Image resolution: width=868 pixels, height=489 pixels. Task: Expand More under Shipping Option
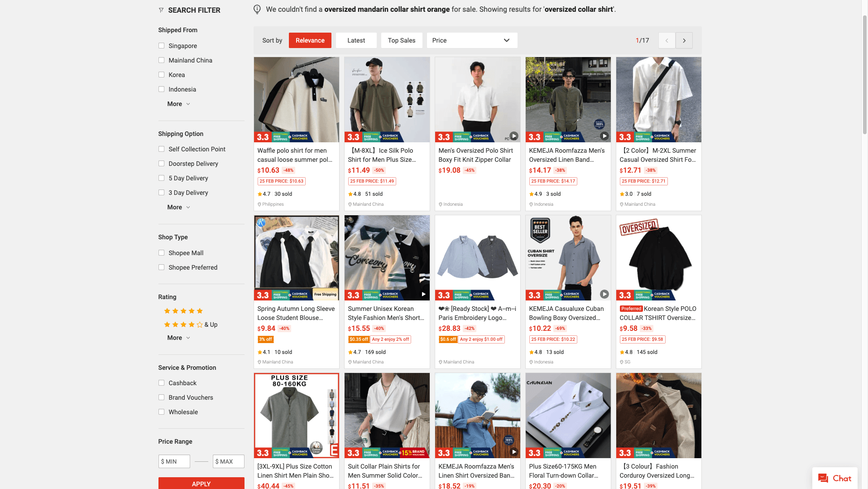pos(178,207)
